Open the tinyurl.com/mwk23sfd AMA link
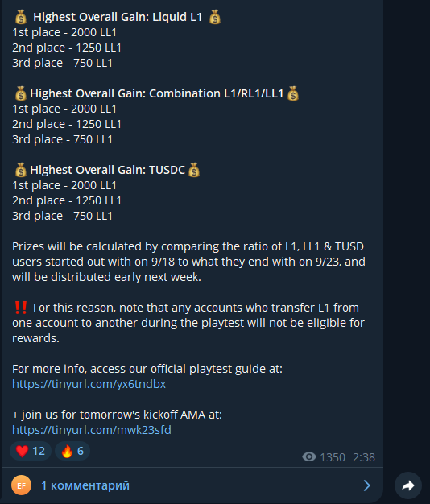This screenshot has height=504, width=430. [x=92, y=430]
